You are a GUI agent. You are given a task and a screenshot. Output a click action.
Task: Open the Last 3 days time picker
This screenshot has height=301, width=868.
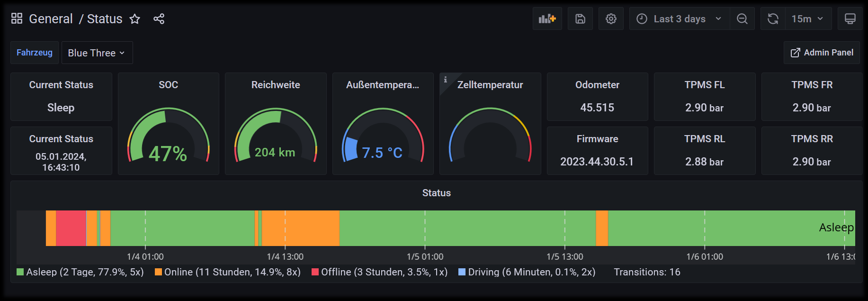pyautogui.click(x=680, y=18)
